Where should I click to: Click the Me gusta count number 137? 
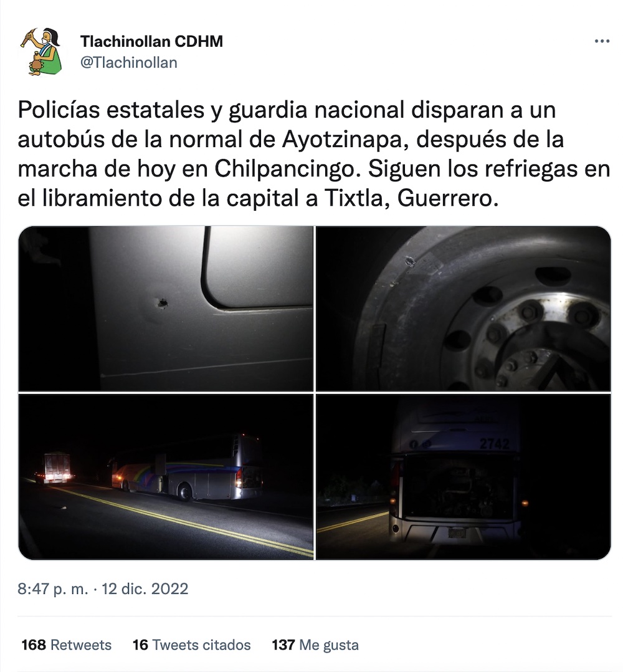283,645
